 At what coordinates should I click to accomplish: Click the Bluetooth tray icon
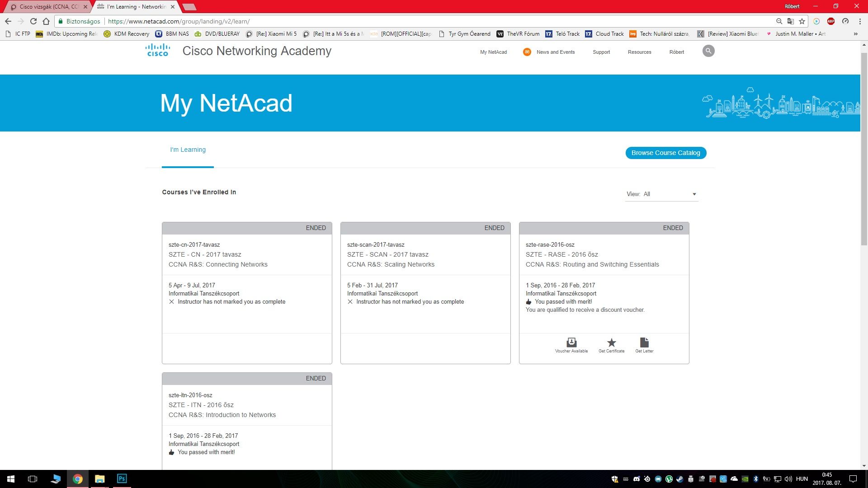755,479
